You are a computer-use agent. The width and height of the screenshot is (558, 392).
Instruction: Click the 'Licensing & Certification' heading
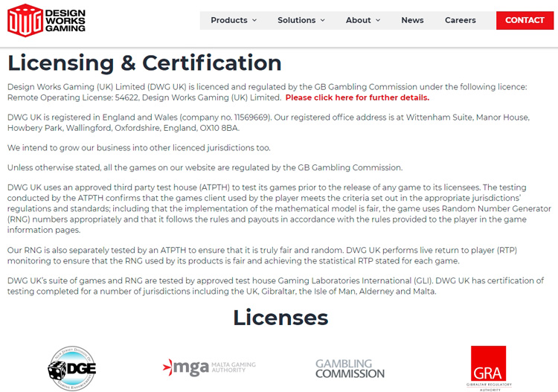click(144, 62)
